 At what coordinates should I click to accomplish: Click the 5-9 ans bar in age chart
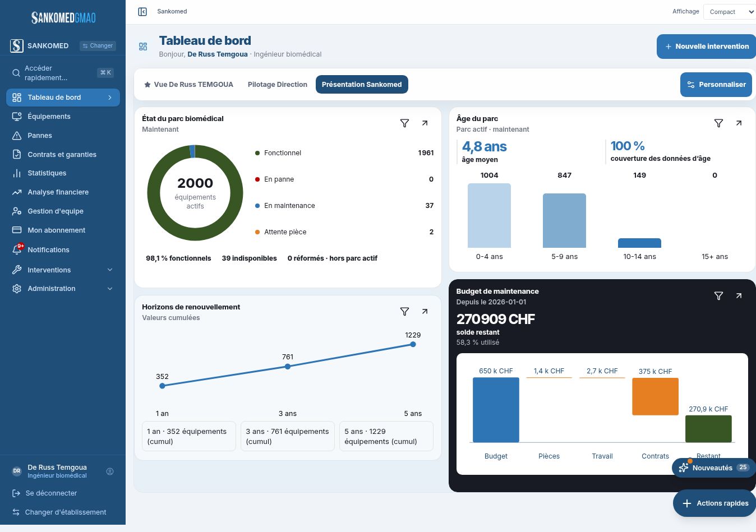(564, 221)
